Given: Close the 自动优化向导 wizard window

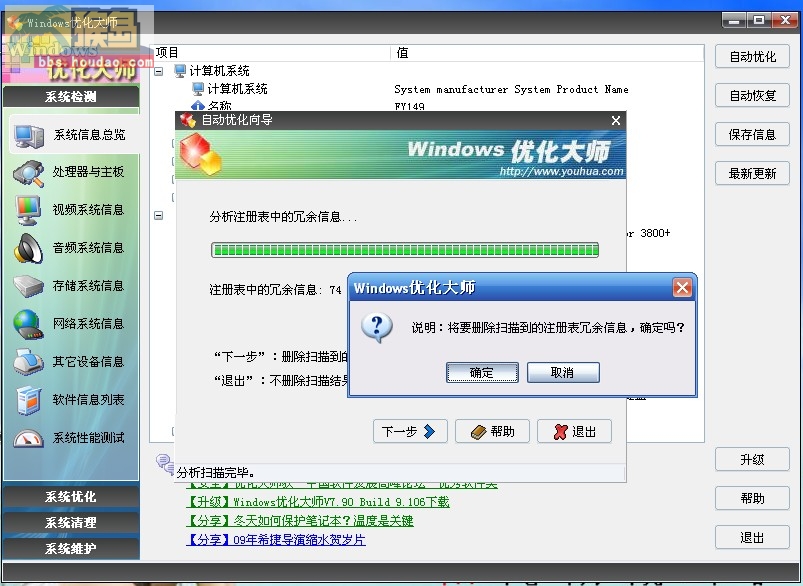Looking at the screenshot, I should point(616,120).
